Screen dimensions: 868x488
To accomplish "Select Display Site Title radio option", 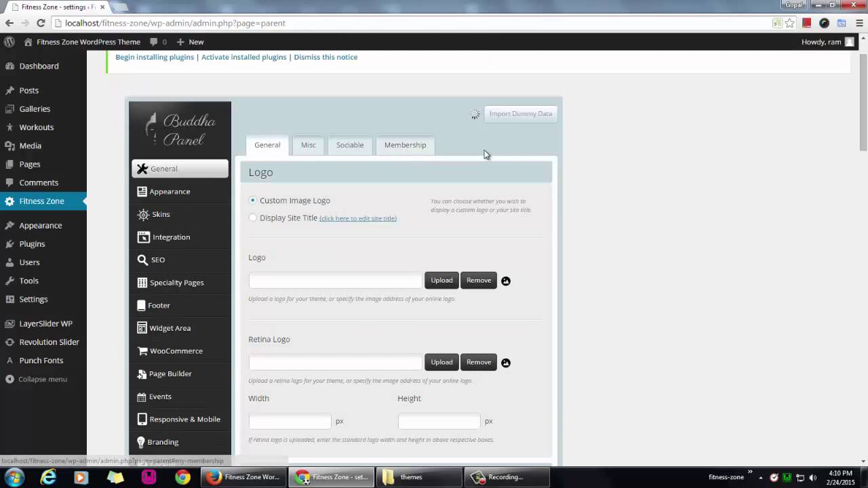I will pos(253,218).
